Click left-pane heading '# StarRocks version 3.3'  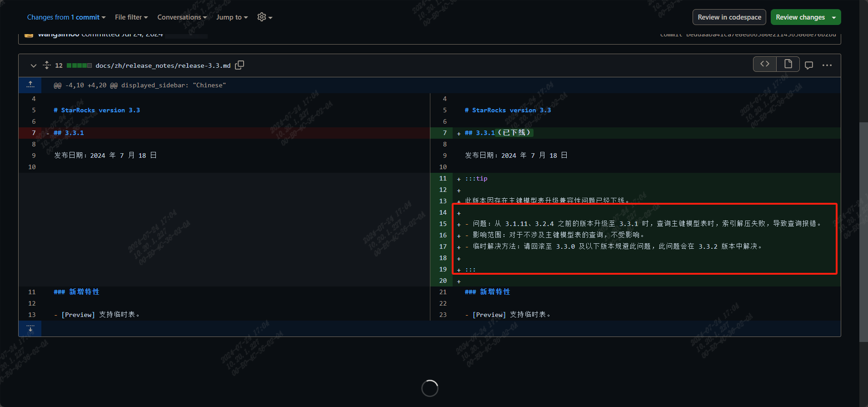(97, 110)
